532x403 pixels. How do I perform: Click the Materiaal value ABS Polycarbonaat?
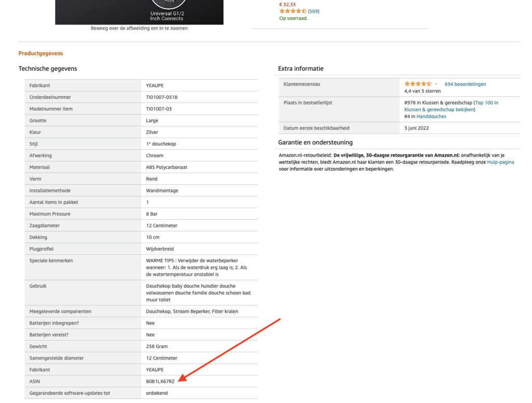(167, 167)
